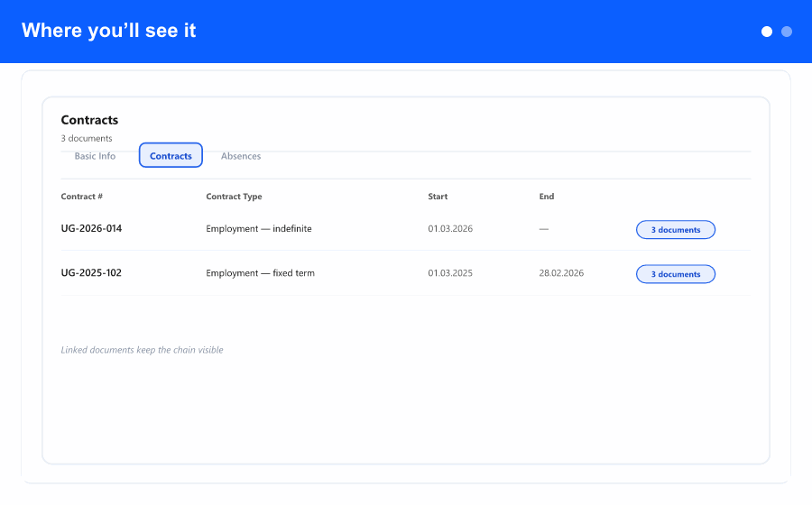Click the bold 'Contracts' card heading
The height and width of the screenshot is (505, 812).
[89, 120]
